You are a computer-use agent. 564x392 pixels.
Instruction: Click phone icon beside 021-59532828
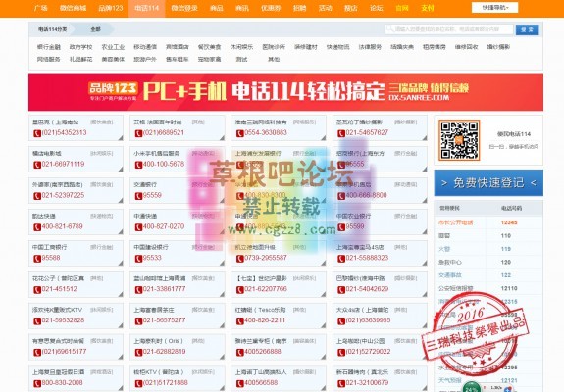pos(37,321)
